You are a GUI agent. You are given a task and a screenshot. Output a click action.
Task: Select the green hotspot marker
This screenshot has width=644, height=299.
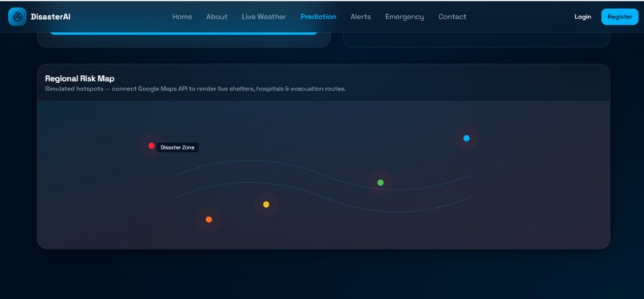coord(380,183)
